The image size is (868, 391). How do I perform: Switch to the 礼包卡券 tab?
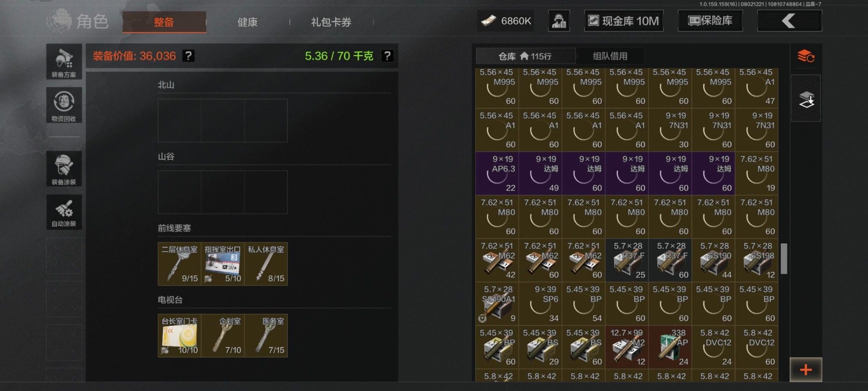(x=331, y=22)
